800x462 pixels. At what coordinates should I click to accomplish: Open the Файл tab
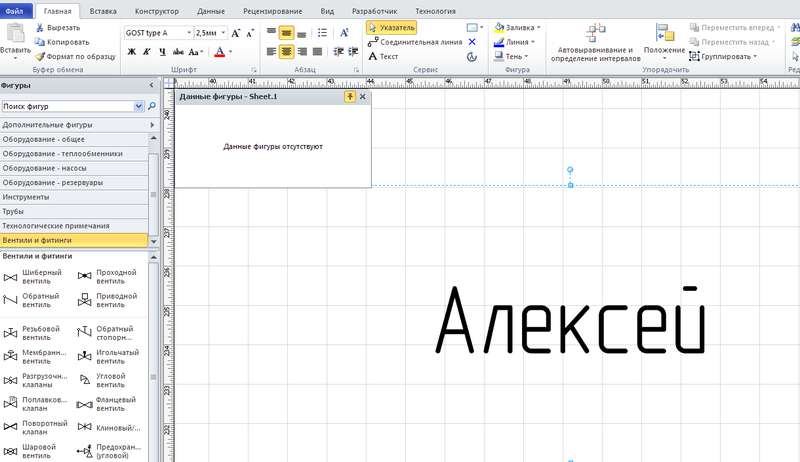point(15,11)
